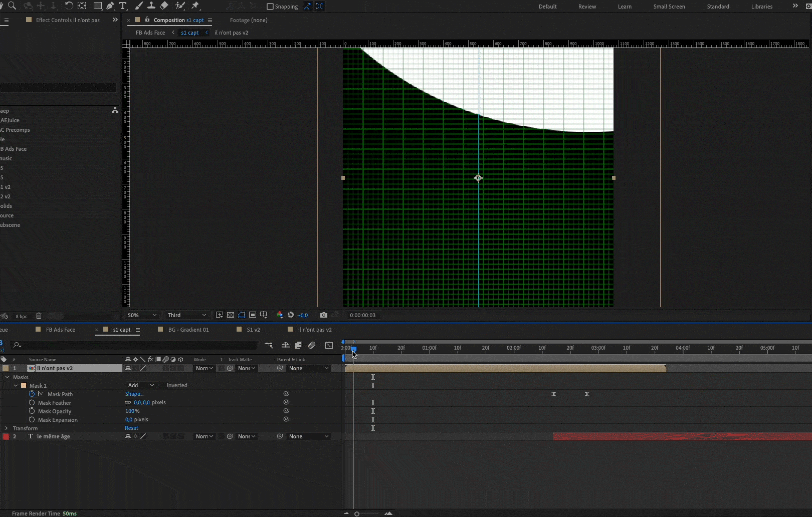Collapse the Mask 1 group
Screen dimensions: 812x517
pos(16,386)
